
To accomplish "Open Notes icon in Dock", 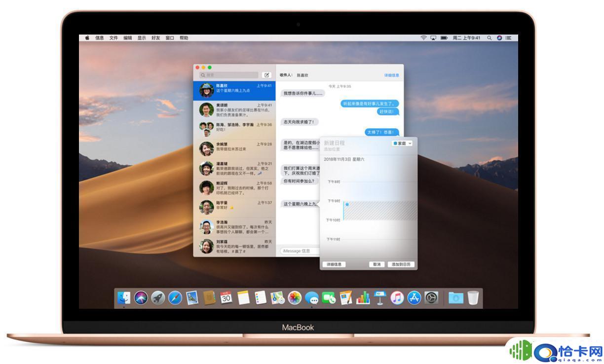I will [243, 298].
